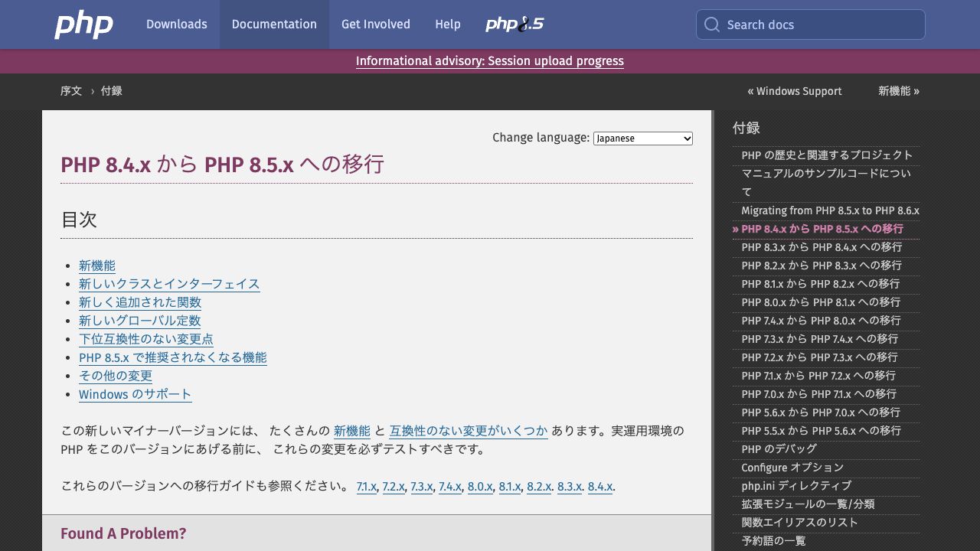
Task: Click 互換性のない変更がいくつか inline link
Action: 469,431
